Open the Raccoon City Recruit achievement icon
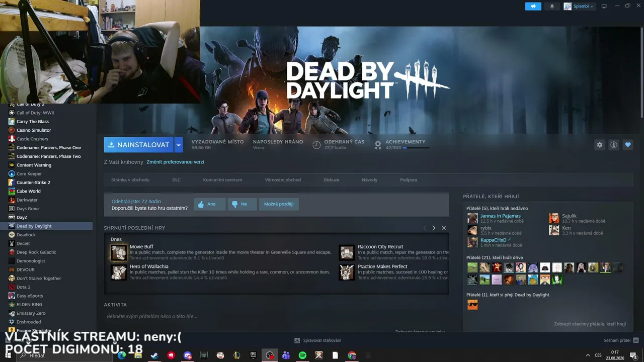644x362 pixels. click(x=347, y=252)
